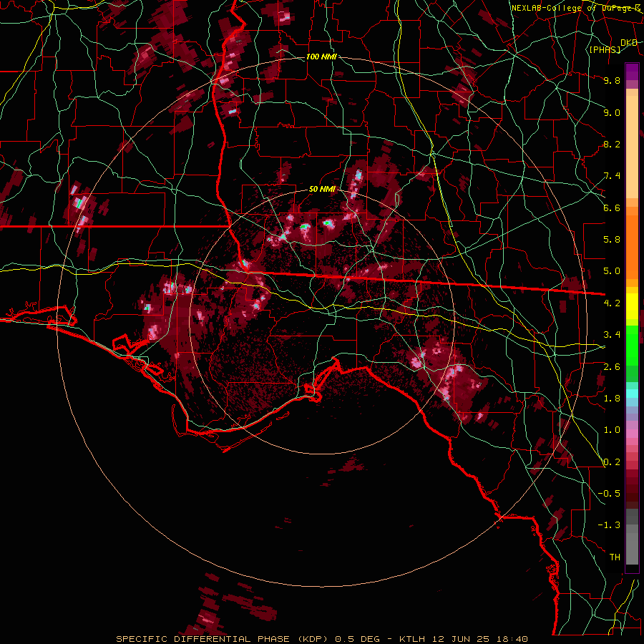Click the 5.0 value on the scale
This screenshot has height=644, width=644.
click(612, 271)
